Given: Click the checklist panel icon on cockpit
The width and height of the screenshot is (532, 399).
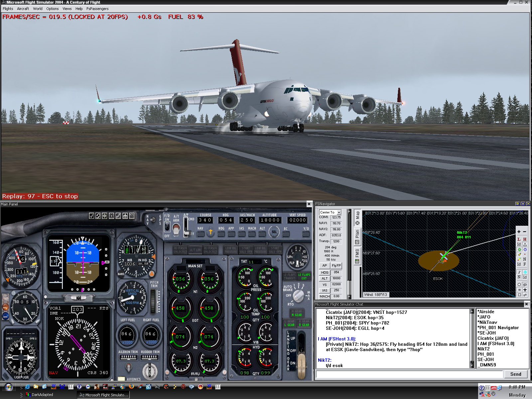Looking at the screenshot, I should (91, 216).
